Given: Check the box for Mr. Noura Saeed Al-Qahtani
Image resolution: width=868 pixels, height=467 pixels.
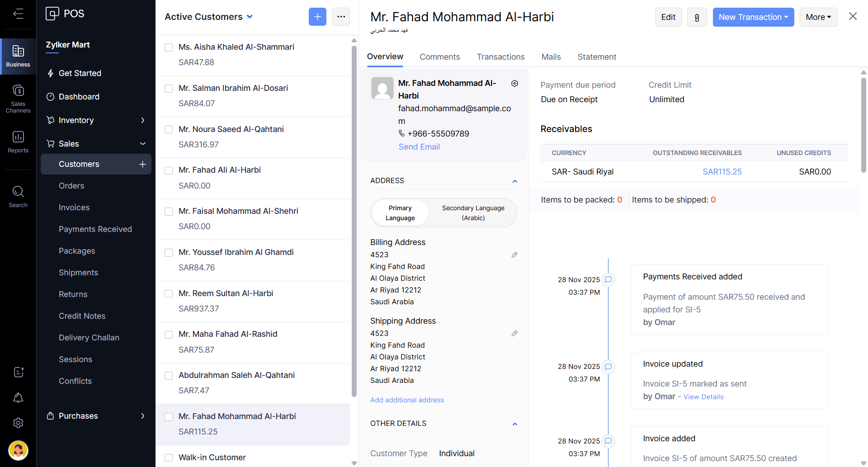Looking at the screenshot, I should coord(169,130).
